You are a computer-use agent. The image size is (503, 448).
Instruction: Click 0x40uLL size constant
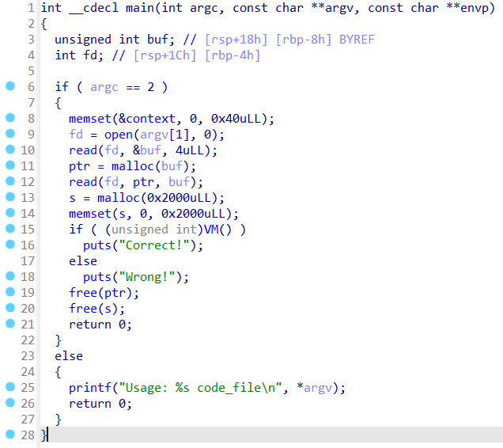click(x=236, y=119)
